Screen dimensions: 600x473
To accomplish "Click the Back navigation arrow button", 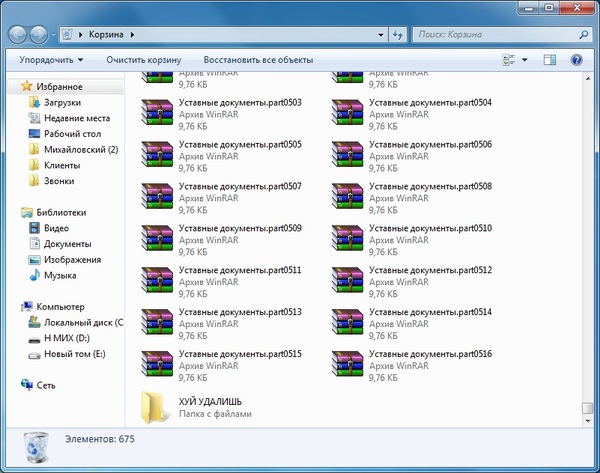I will 19,34.
